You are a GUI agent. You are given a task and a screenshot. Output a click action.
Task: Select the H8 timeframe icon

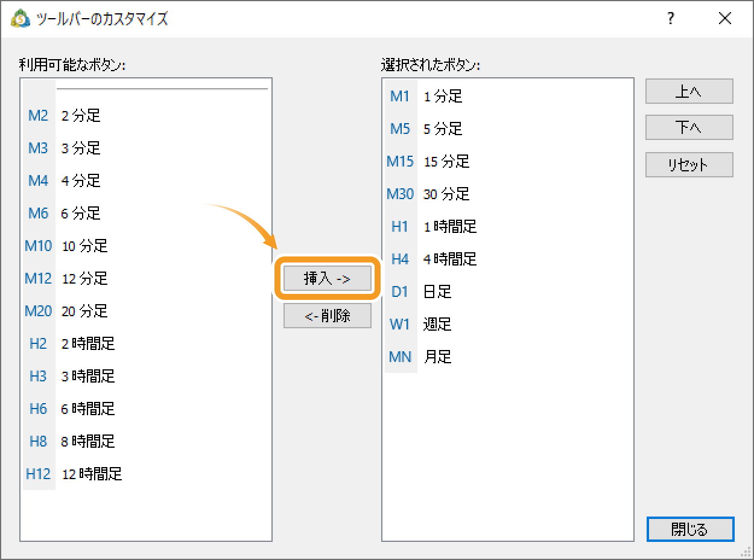click(38, 442)
